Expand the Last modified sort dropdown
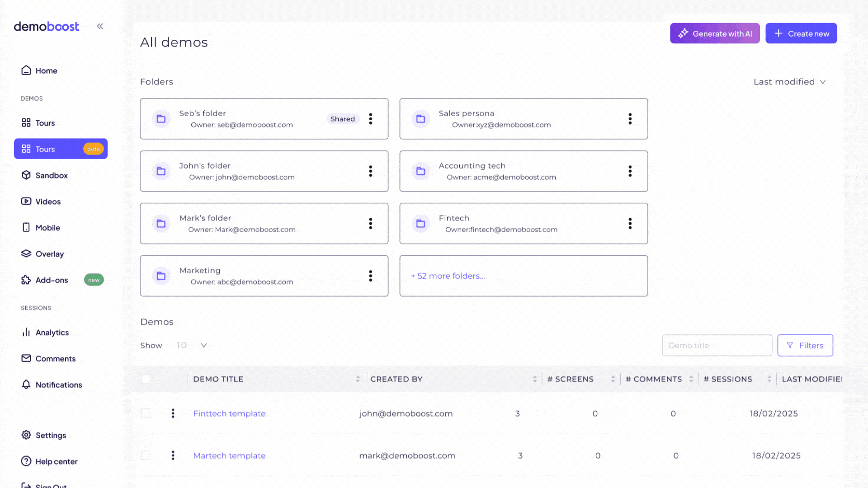868x488 pixels. pyautogui.click(x=789, y=82)
